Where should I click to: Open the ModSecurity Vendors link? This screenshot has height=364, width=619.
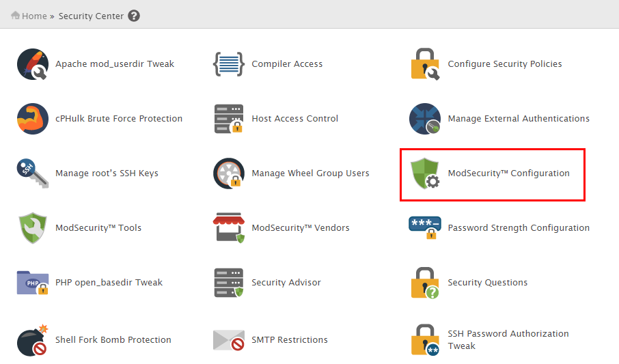(301, 228)
